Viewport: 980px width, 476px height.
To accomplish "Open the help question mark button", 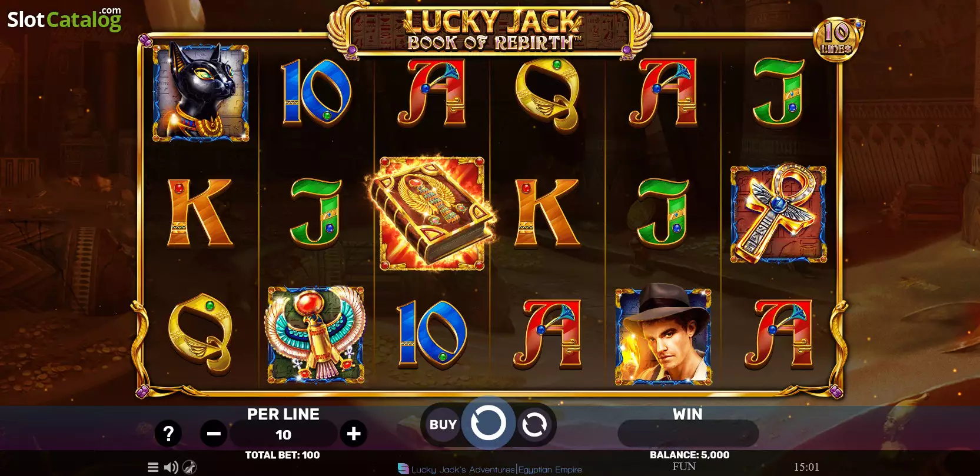I will 168,434.
